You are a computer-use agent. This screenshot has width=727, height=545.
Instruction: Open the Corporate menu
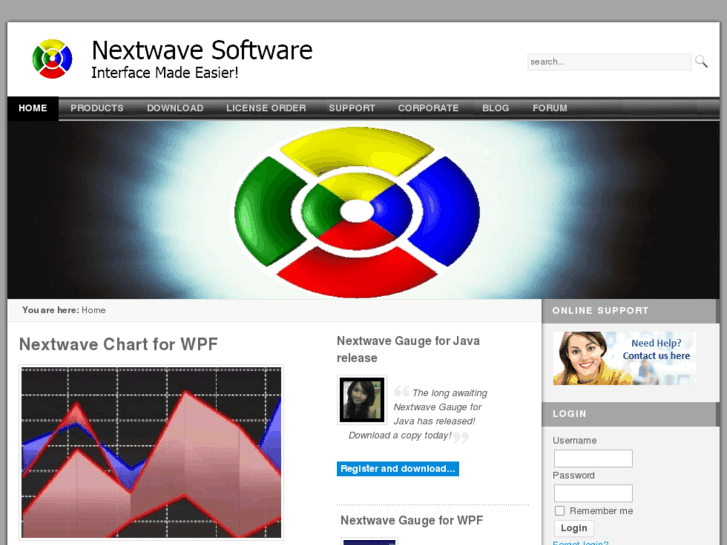click(x=428, y=108)
